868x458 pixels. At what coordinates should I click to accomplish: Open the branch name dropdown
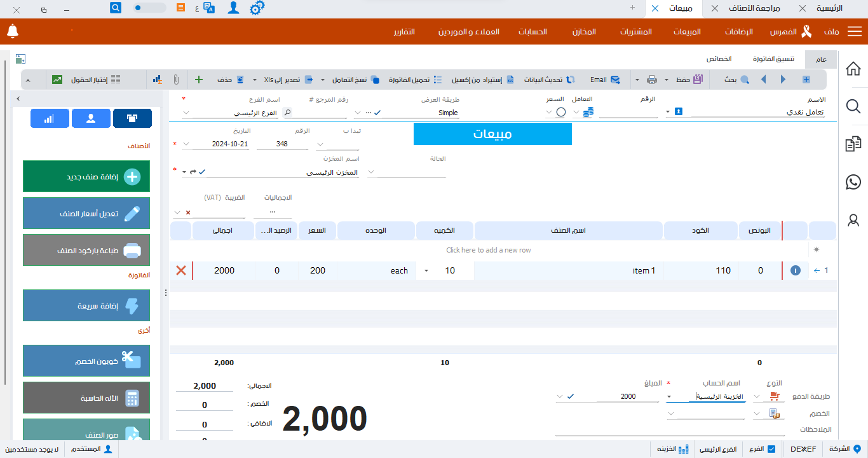click(186, 113)
